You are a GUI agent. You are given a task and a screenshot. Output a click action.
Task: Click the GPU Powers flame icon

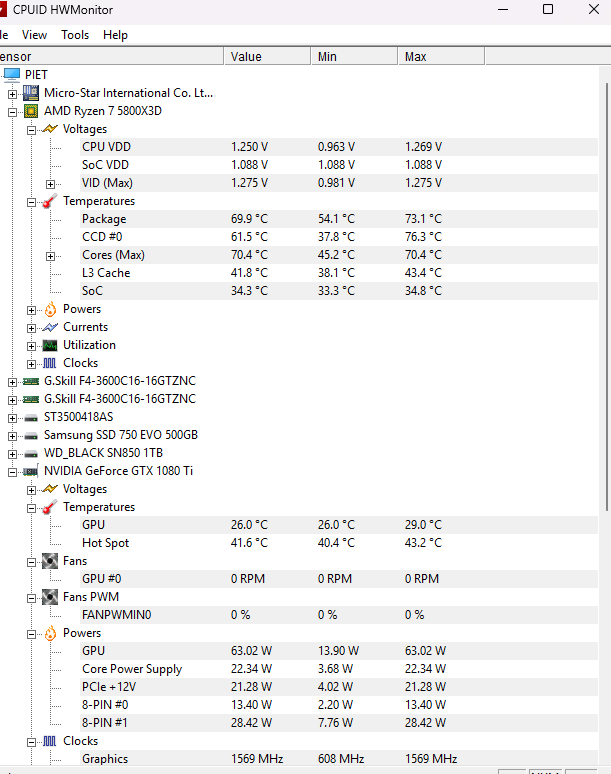[50, 633]
